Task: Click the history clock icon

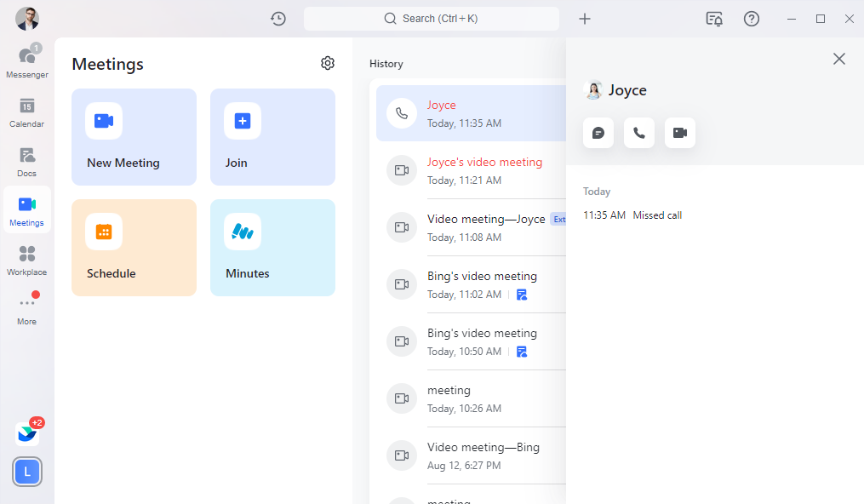Action: pos(278,19)
